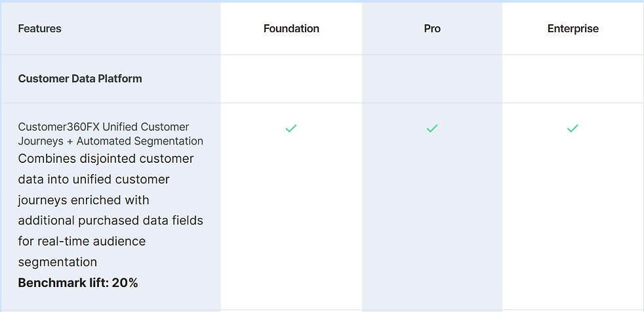Select the Features column header
The image size is (644, 312).
coord(39,29)
